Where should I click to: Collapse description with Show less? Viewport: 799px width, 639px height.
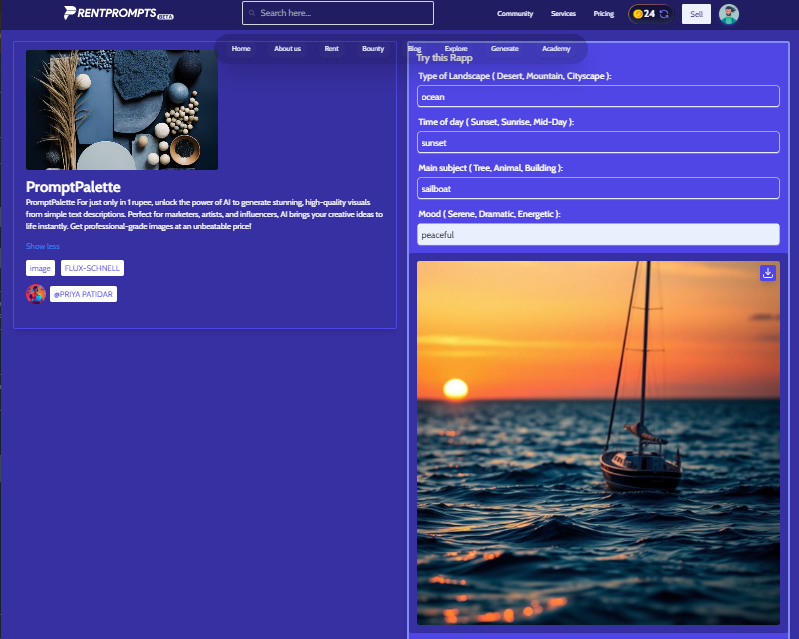coord(43,246)
